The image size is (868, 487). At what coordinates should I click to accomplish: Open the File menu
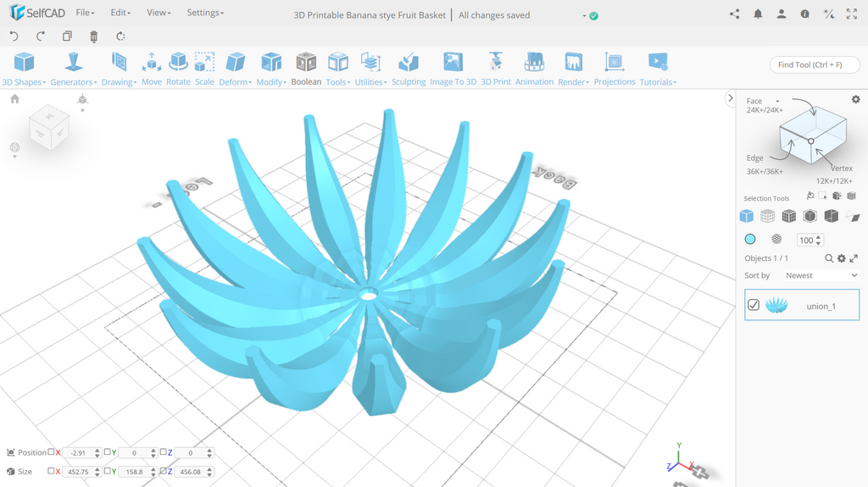coord(85,12)
